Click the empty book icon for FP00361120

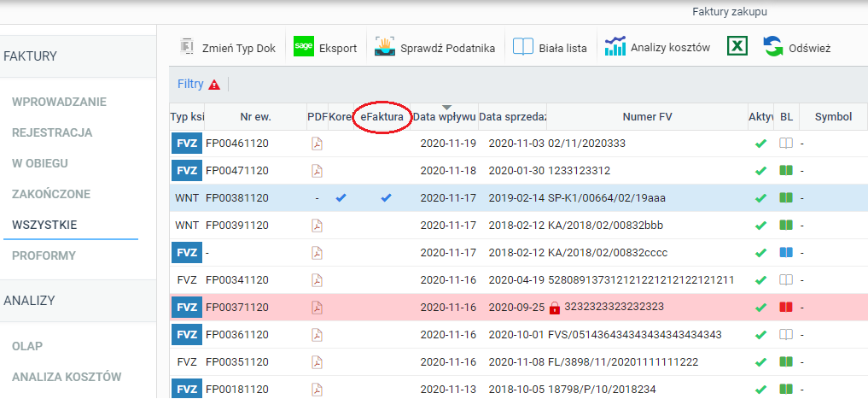(786, 335)
